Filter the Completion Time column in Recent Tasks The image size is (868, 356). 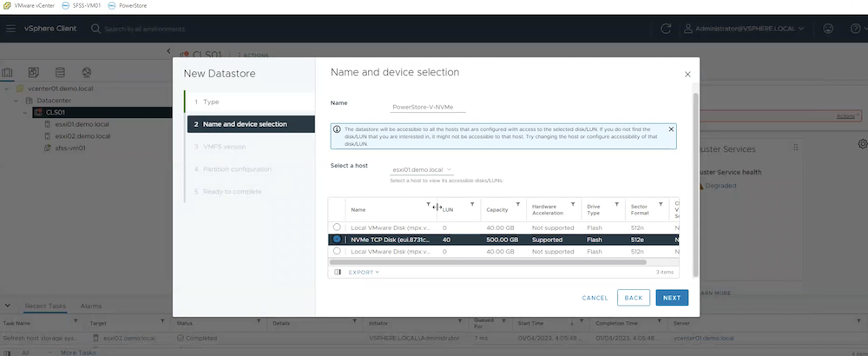[x=661, y=321]
